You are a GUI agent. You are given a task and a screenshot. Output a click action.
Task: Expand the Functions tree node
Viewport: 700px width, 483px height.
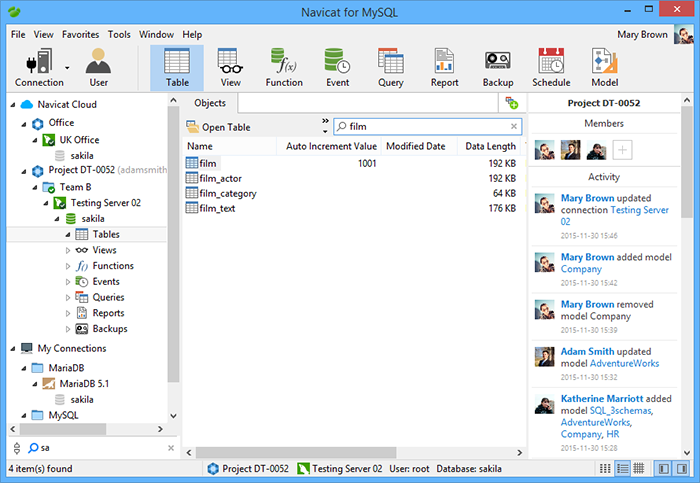(68, 266)
